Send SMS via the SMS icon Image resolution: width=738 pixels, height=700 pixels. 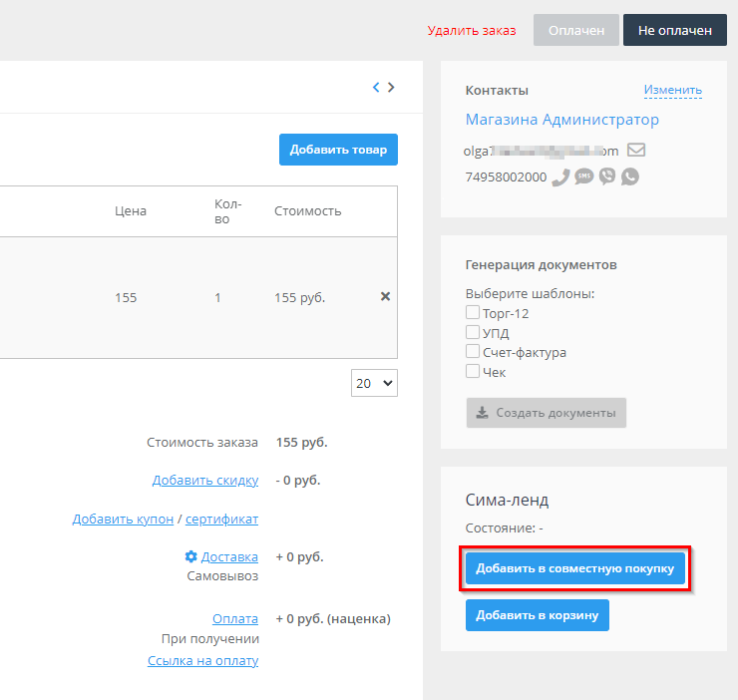click(x=583, y=176)
